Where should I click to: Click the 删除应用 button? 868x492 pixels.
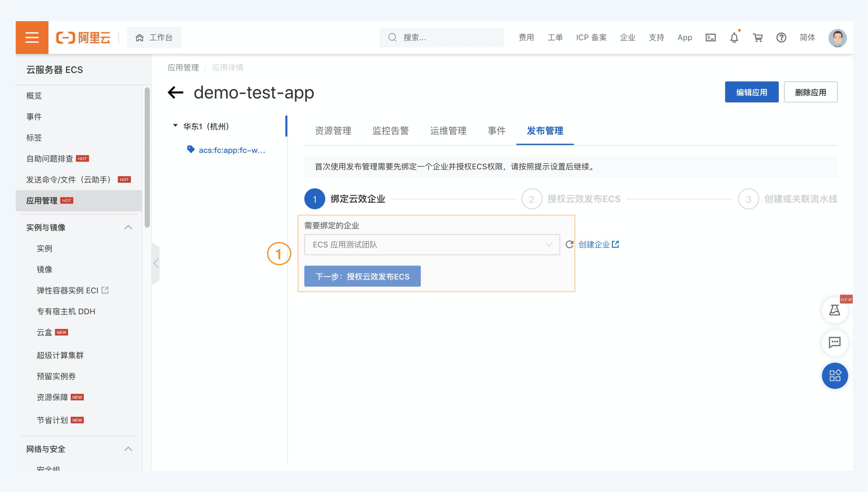pyautogui.click(x=810, y=92)
